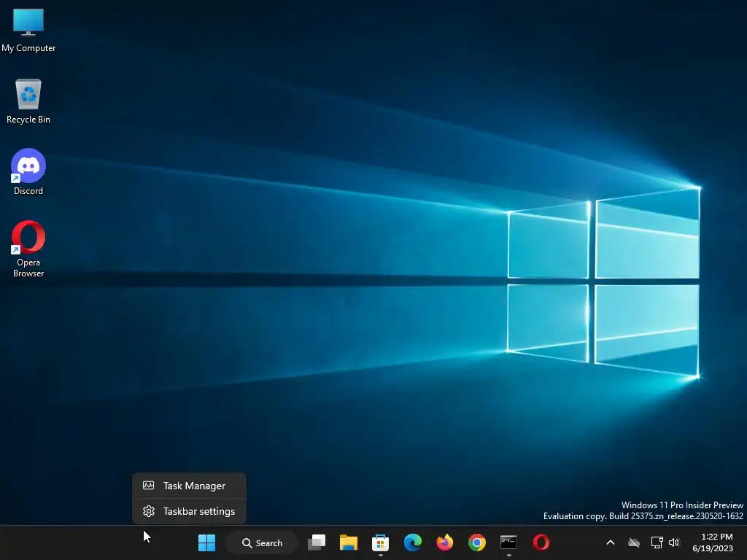Select the Recycle Bin desktop icon
Screen dimensions: 747x560
click(x=28, y=101)
